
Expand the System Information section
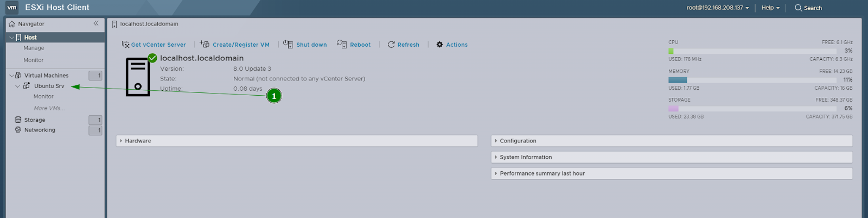pyautogui.click(x=672, y=157)
